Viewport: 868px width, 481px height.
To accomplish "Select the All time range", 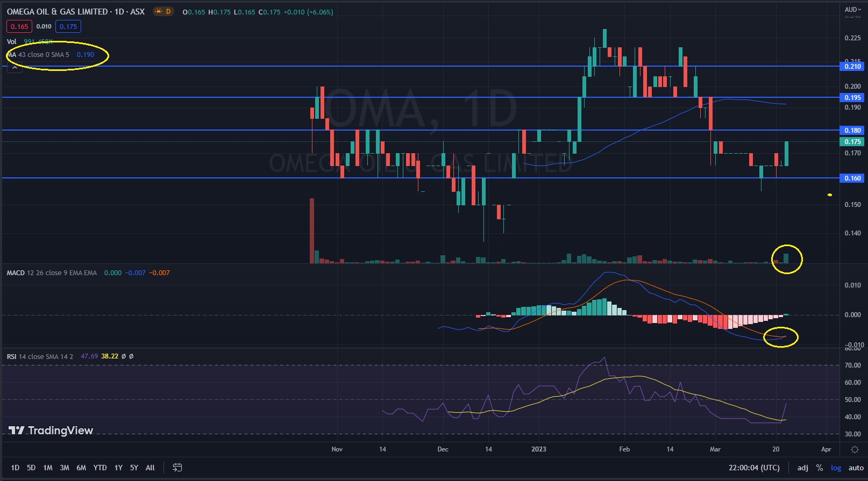I will click(151, 468).
